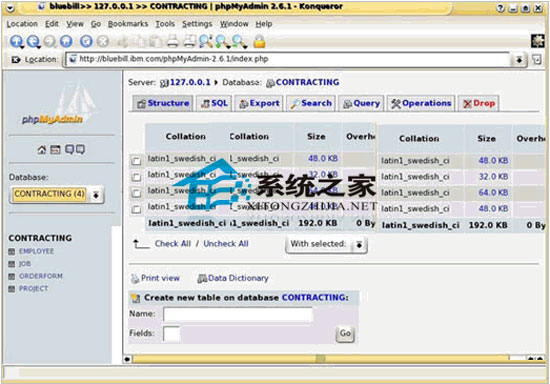Open the SQL query window sidebar icon

tap(55, 150)
